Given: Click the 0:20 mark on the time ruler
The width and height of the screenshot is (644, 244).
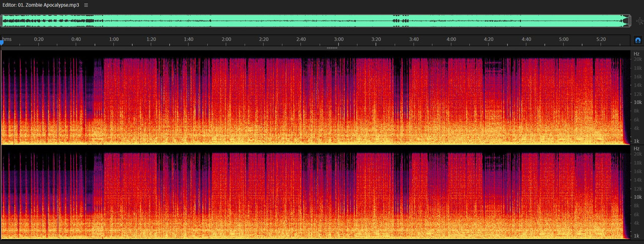Looking at the screenshot, I should (39, 39).
